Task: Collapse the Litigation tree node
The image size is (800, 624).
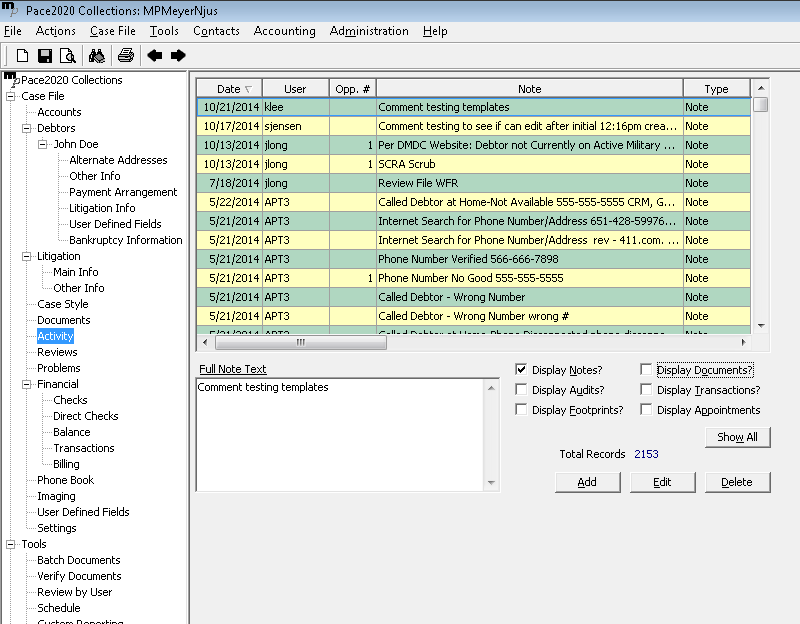Action: tap(27, 256)
